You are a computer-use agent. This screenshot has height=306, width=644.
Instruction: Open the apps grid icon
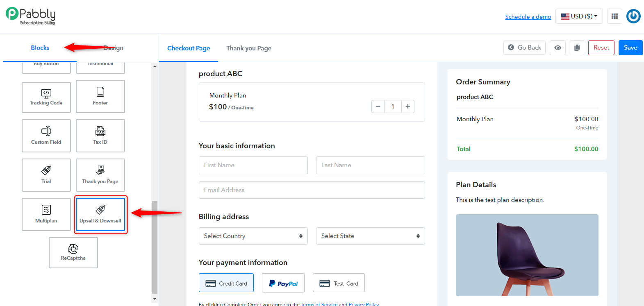point(614,16)
